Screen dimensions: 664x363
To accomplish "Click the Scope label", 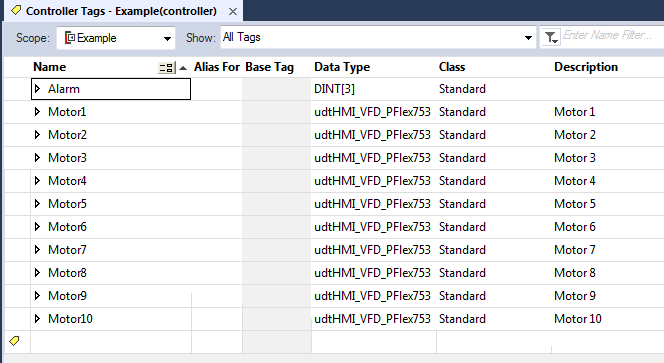I will point(33,38).
